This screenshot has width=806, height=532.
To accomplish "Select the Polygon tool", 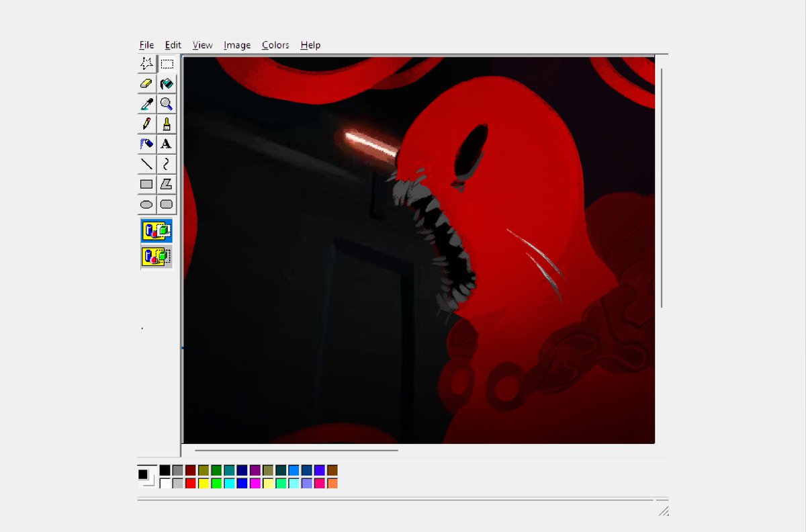I will (x=167, y=184).
